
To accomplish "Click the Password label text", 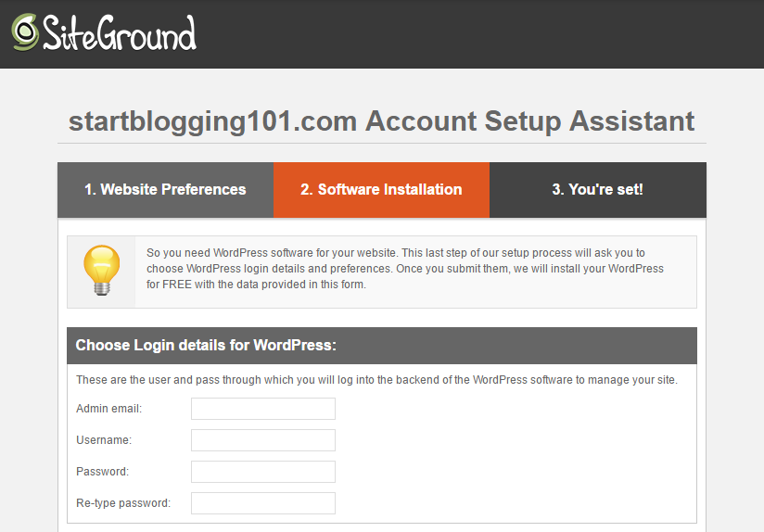I will [x=102, y=472].
